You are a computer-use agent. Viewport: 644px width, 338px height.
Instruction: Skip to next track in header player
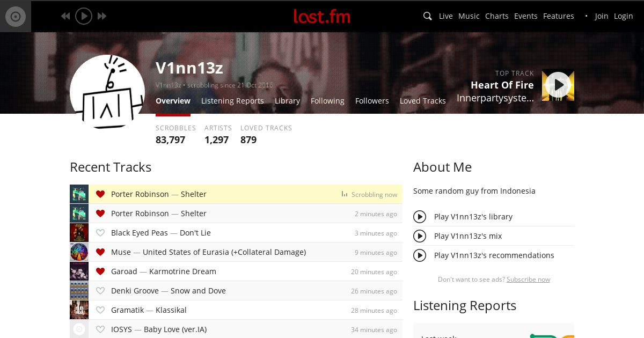(x=102, y=16)
